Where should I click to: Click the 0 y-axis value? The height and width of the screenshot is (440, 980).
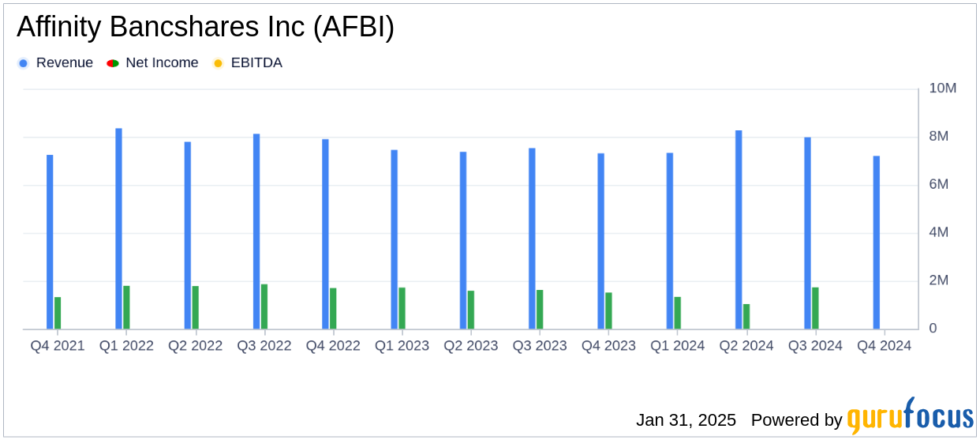click(933, 329)
